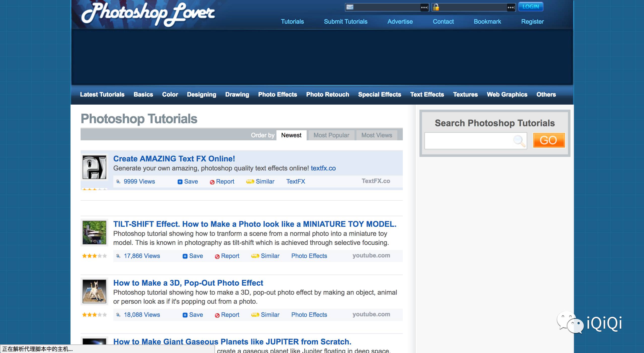
Task: Open the TILT-SHIFT Effect tutorial title
Action: click(255, 224)
